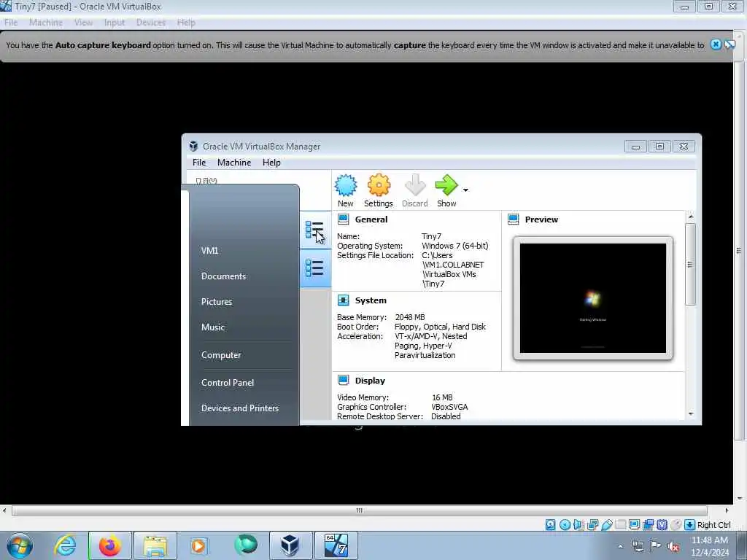The height and width of the screenshot is (560, 747).
Task: Open Documents from the Start menu
Action: (x=223, y=276)
